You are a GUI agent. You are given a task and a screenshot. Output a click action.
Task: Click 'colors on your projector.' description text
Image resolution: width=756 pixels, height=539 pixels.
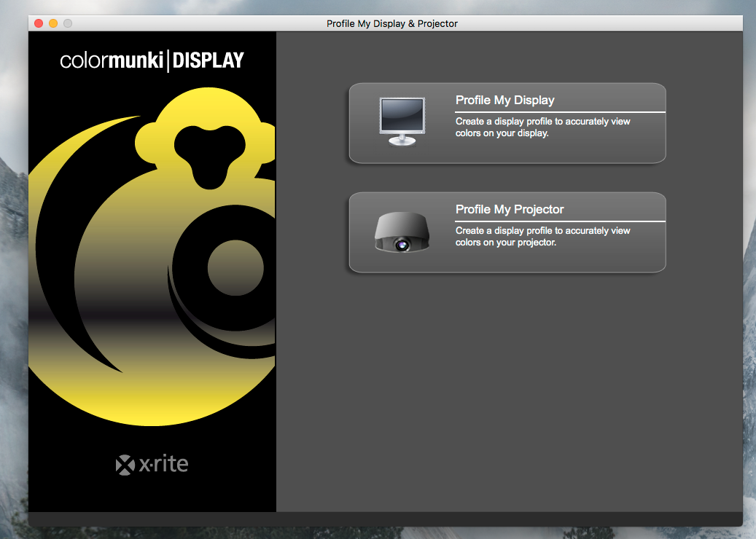pyautogui.click(x=506, y=243)
